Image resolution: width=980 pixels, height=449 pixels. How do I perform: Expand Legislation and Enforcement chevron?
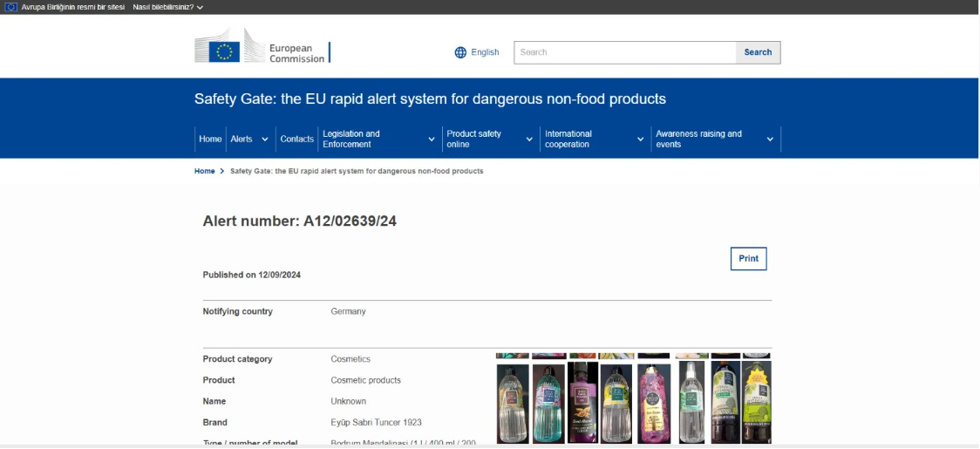(x=432, y=139)
